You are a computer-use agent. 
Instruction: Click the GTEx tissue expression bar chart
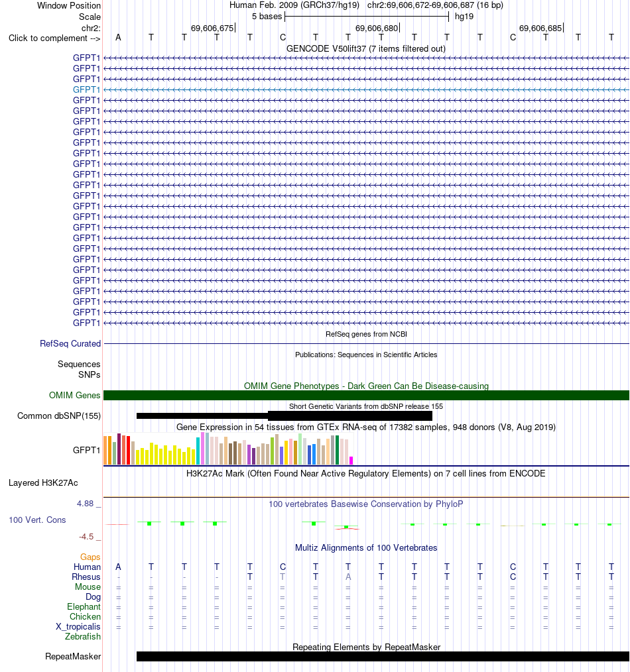(228, 449)
